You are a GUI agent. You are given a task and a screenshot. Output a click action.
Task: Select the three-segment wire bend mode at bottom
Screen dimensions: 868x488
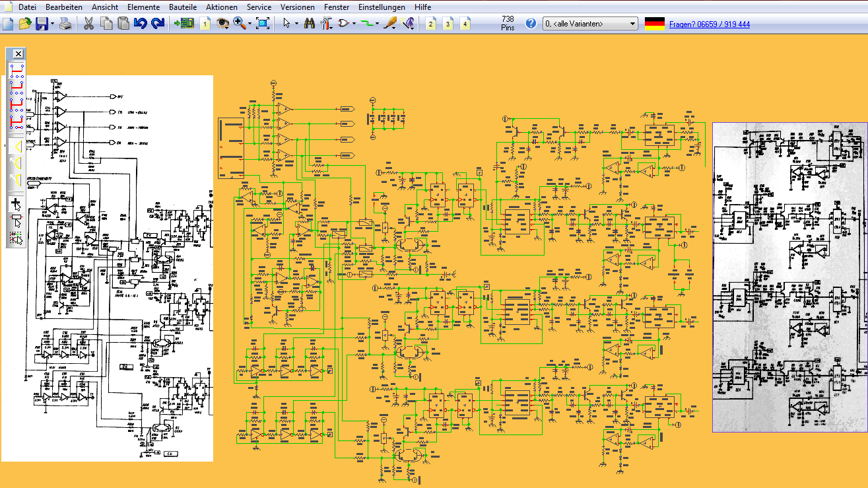click(x=17, y=121)
